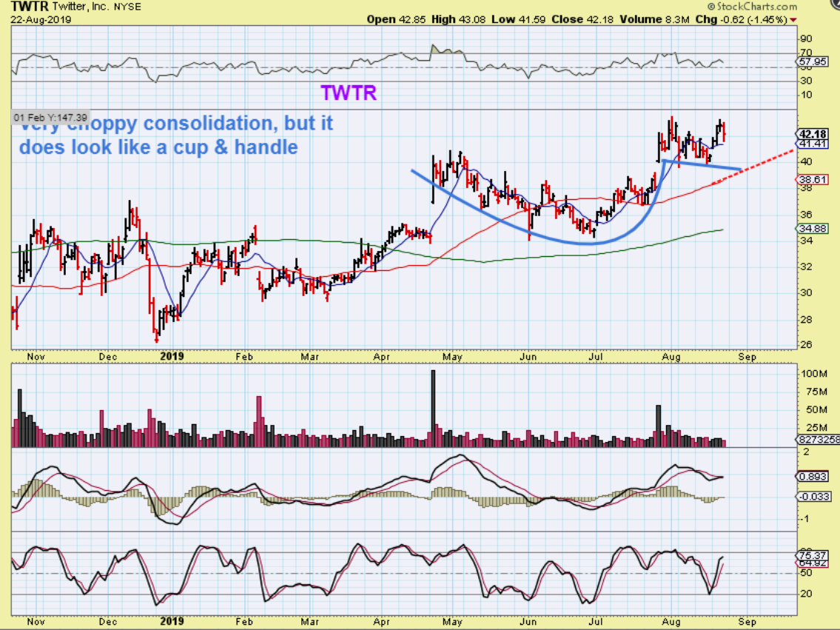The height and width of the screenshot is (630, 840).
Task: Click the volume tag '8273258'
Action: pos(818,439)
